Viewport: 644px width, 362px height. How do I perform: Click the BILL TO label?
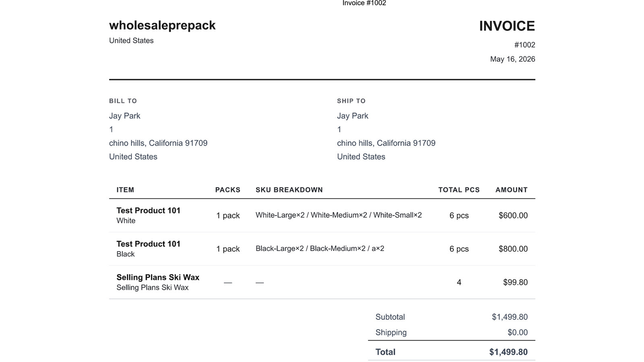pyautogui.click(x=123, y=101)
